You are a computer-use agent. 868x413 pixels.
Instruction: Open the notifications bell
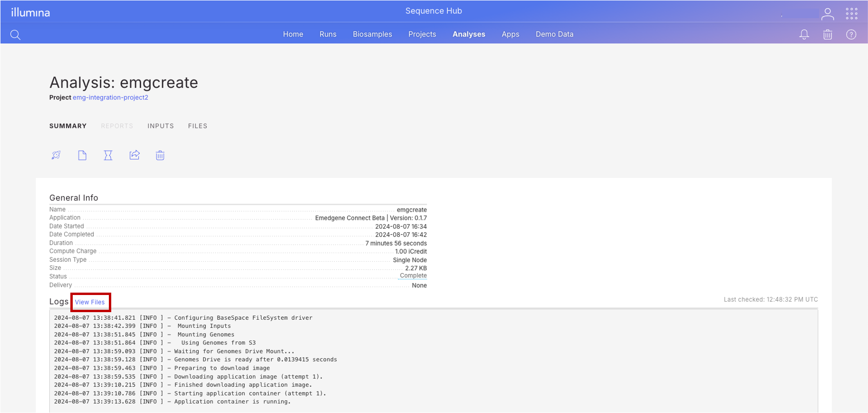click(x=804, y=35)
